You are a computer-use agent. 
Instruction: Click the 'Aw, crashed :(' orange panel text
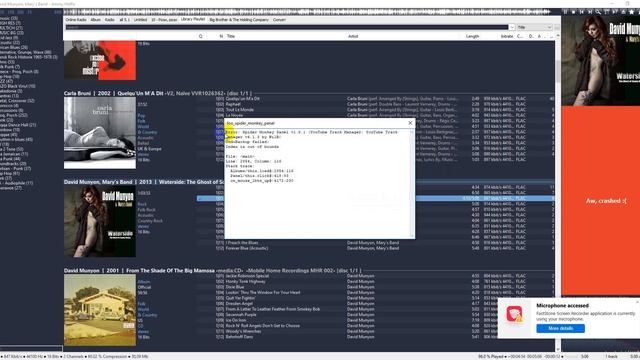click(x=606, y=201)
